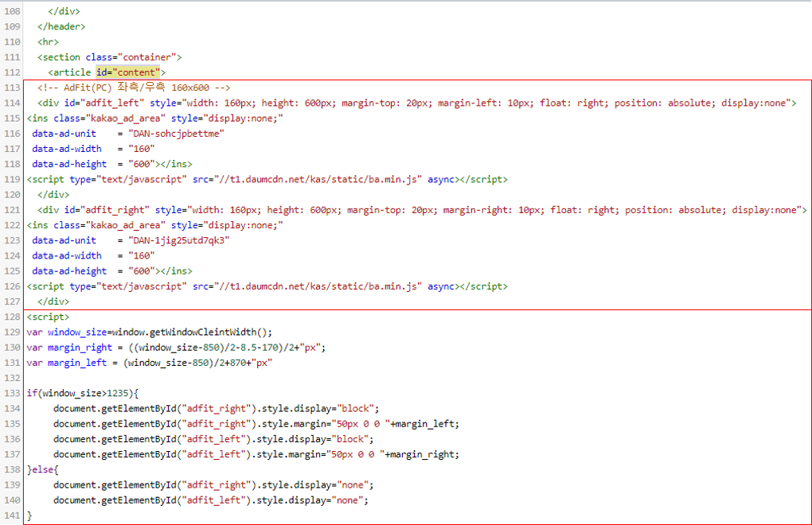Click adfit_left display="block" line 136

coord(213,439)
